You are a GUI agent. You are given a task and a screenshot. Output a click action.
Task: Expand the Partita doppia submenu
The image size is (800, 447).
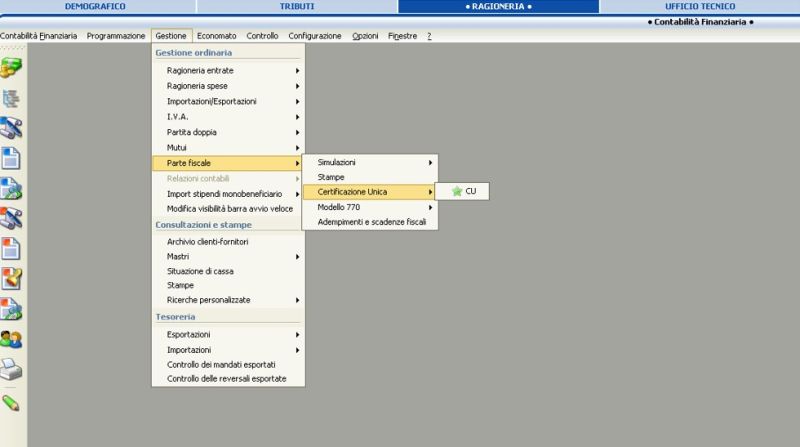click(228, 132)
